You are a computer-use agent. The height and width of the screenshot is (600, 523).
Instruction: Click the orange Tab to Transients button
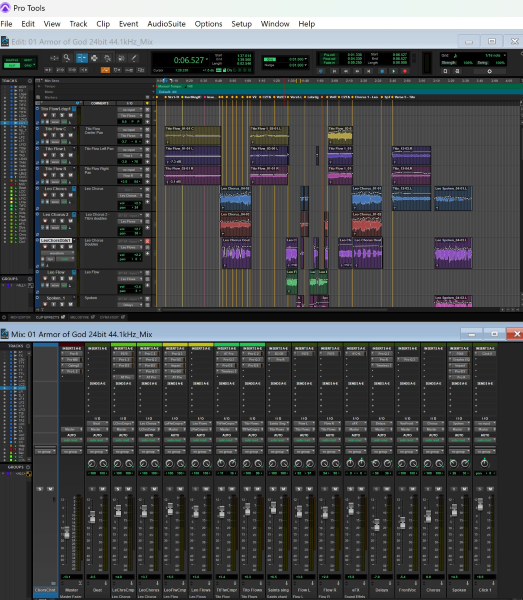click(x=105, y=70)
